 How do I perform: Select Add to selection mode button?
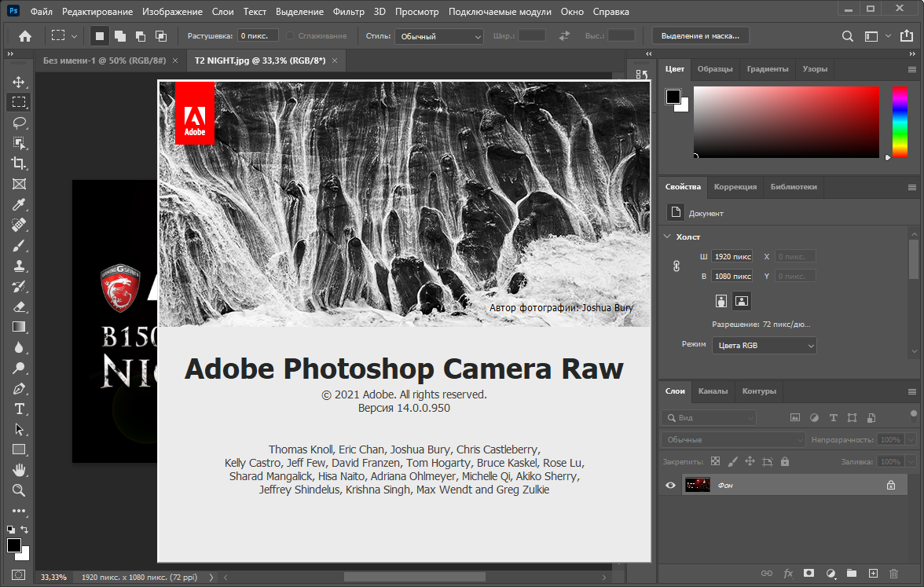click(x=120, y=36)
